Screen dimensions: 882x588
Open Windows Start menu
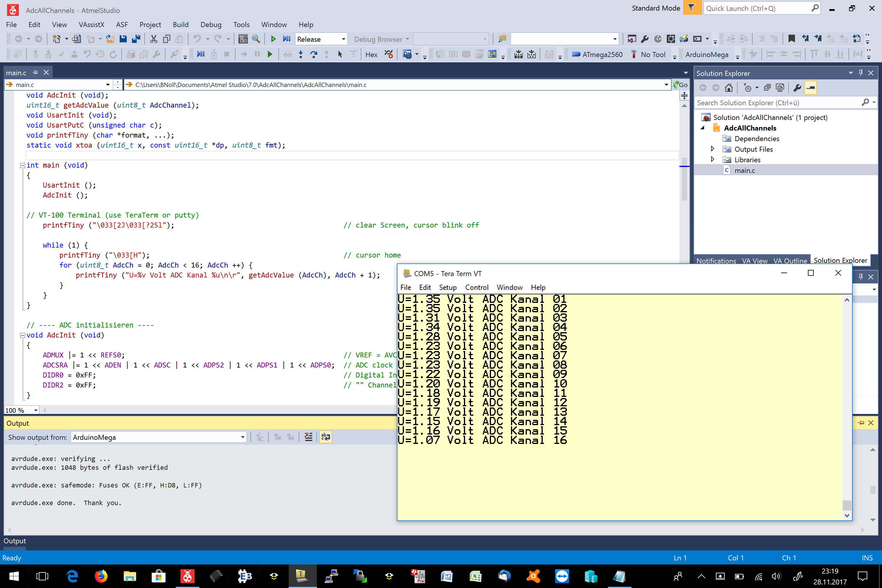14,576
